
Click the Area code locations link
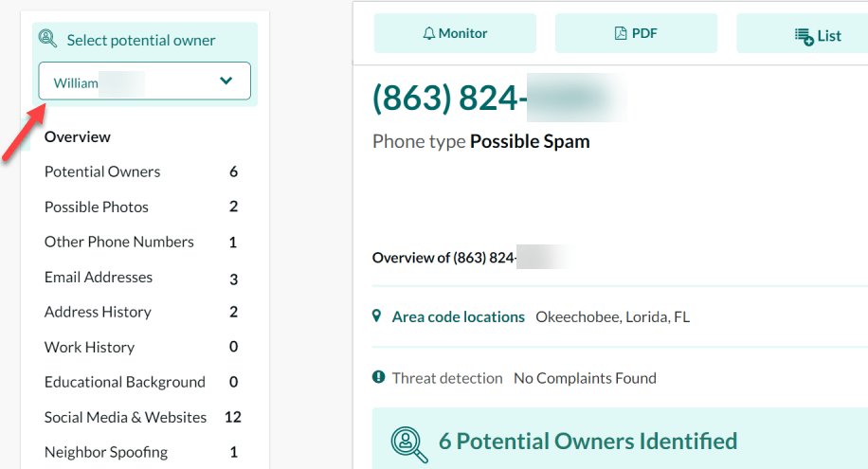click(459, 316)
